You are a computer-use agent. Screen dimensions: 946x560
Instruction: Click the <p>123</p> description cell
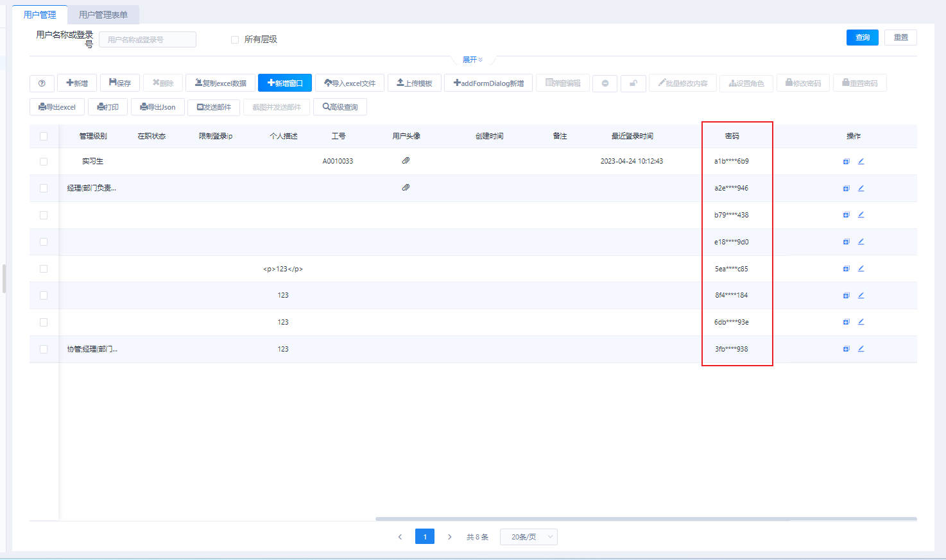(x=283, y=269)
